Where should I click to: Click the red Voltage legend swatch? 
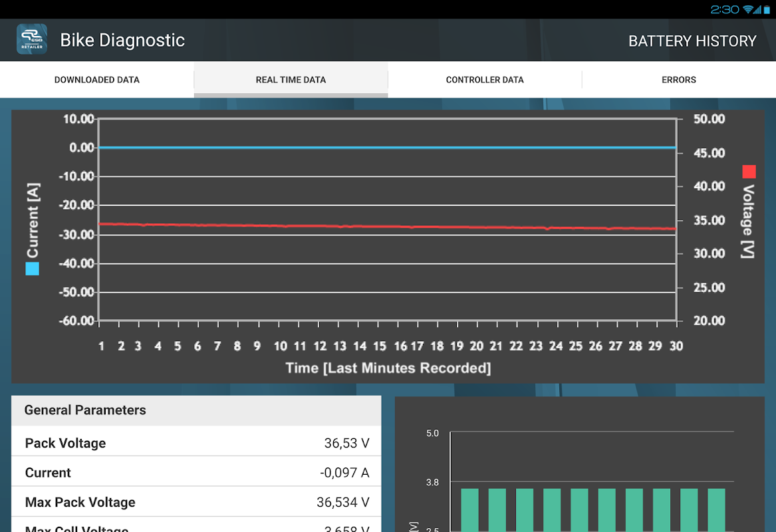pyautogui.click(x=749, y=172)
